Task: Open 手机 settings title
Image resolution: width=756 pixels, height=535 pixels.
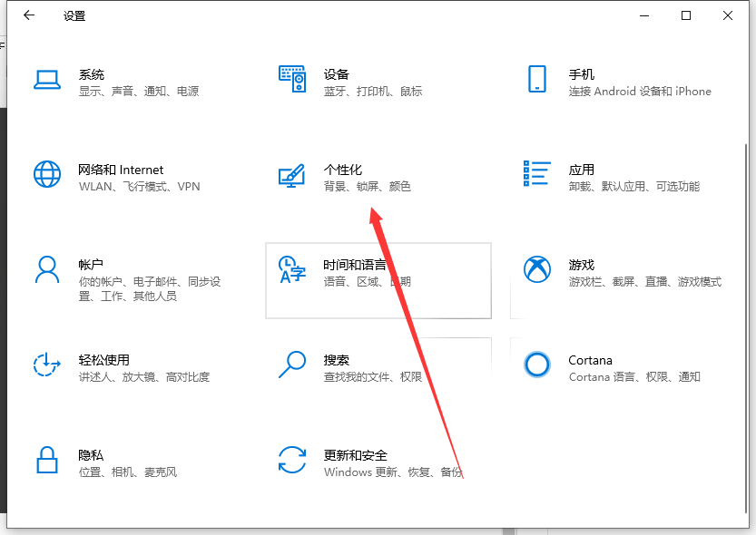Action: click(582, 74)
